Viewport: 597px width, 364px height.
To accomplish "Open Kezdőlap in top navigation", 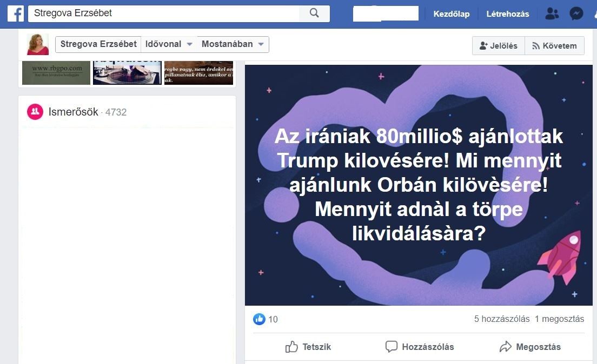I will coord(451,14).
